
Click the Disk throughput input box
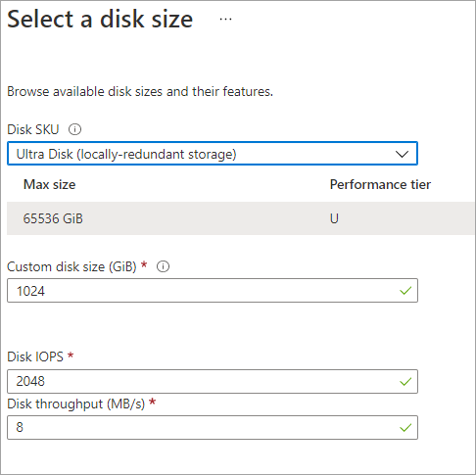(213, 427)
